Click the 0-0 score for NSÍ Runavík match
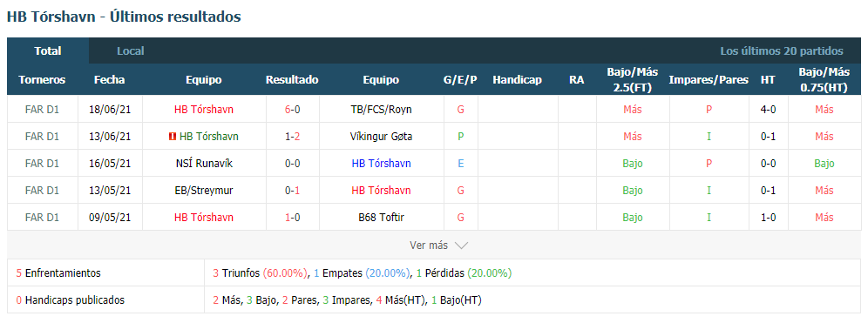 292,164
